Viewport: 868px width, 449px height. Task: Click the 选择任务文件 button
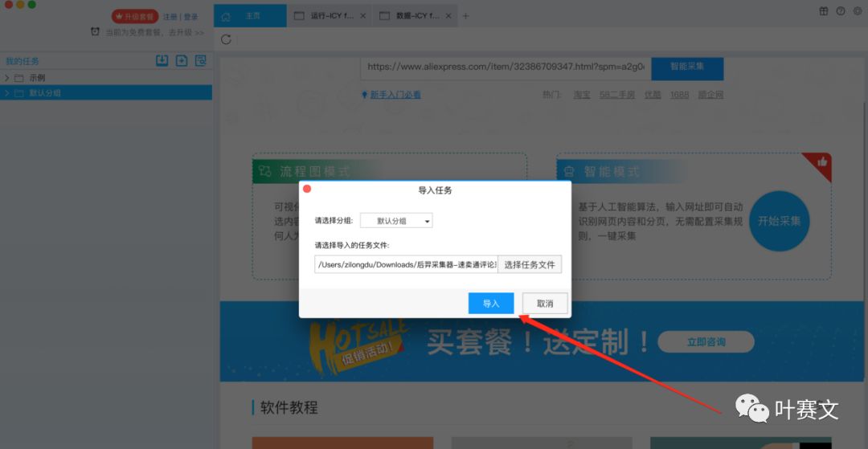[530, 264]
